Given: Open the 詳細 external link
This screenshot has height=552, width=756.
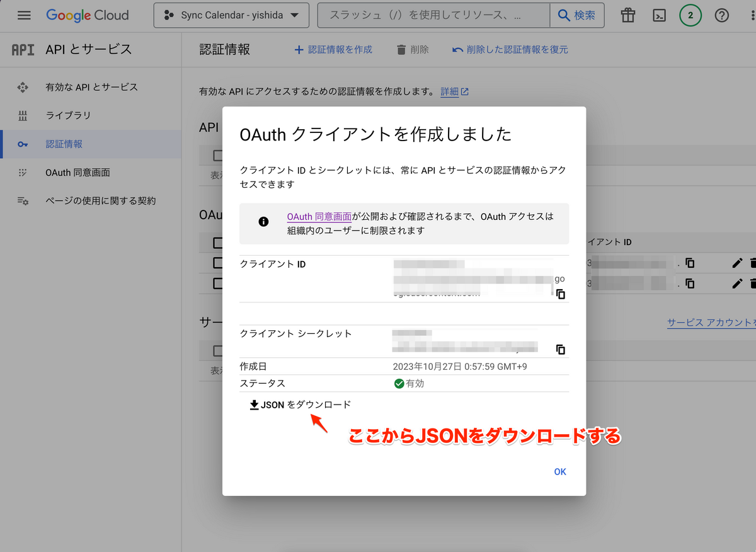Looking at the screenshot, I should [454, 92].
